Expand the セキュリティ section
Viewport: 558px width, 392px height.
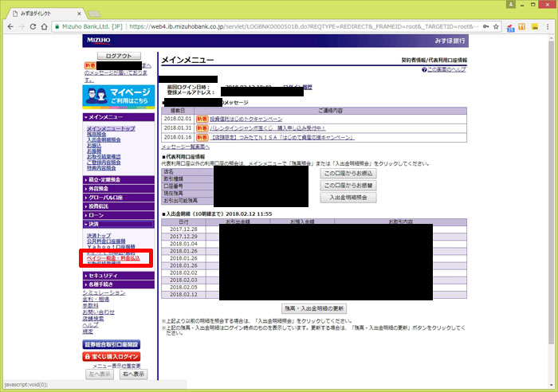tap(119, 276)
